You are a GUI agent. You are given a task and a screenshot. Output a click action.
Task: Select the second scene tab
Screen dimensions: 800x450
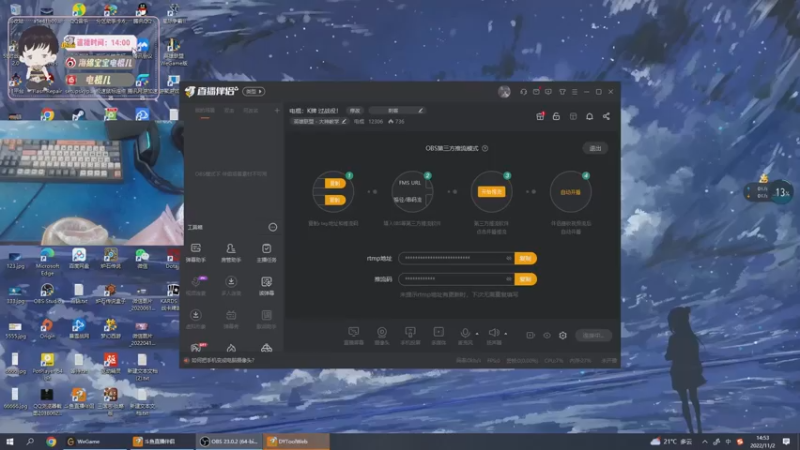(230, 111)
